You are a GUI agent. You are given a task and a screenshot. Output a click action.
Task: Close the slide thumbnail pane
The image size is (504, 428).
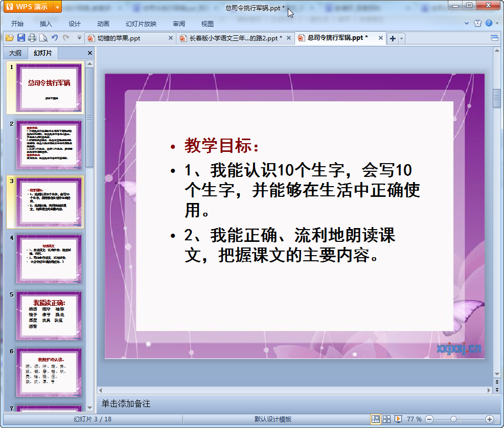[x=90, y=53]
